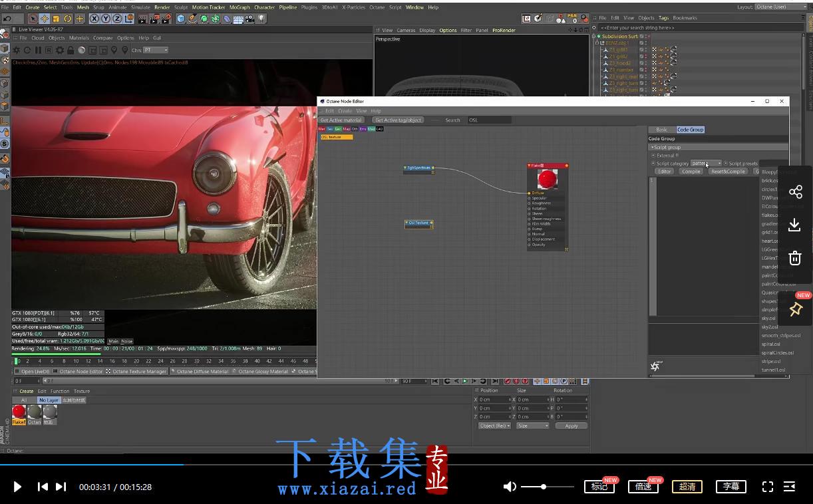Open the Layout Octane (User) dropdown
This screenshot has width=813, height=504.
(x=780, y=7)
